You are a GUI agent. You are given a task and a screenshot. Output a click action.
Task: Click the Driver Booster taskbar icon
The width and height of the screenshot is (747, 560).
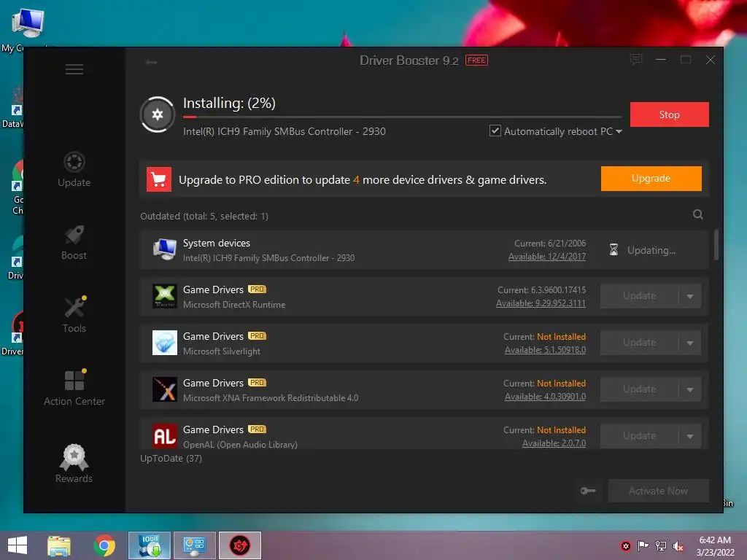coord(240,545)
